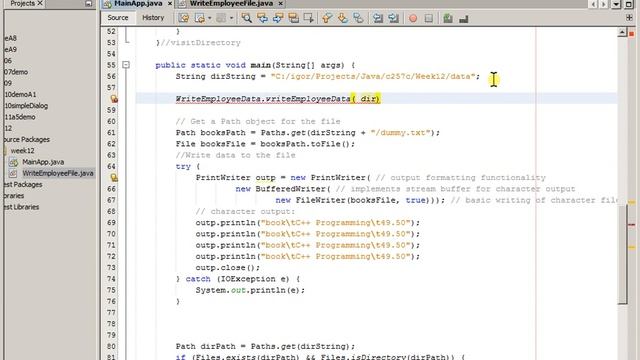Jump to Previous Bookmark icon
640x360 pixels.
coord(327,18)
